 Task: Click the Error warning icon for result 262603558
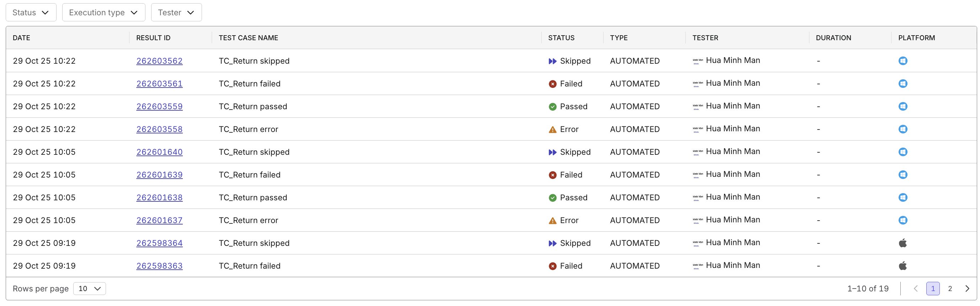point(552,129)
